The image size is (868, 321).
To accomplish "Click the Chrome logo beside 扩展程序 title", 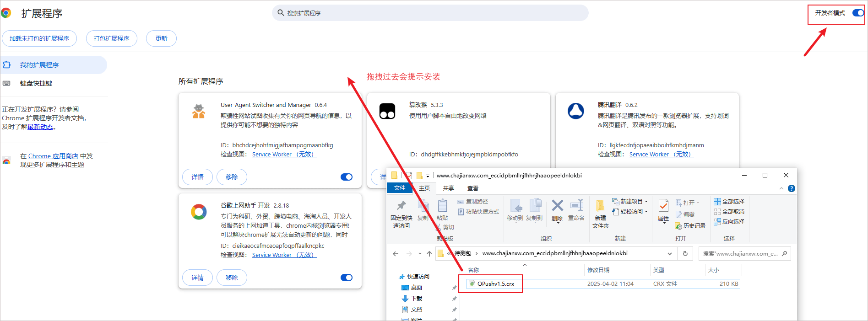I will point(6,13).
